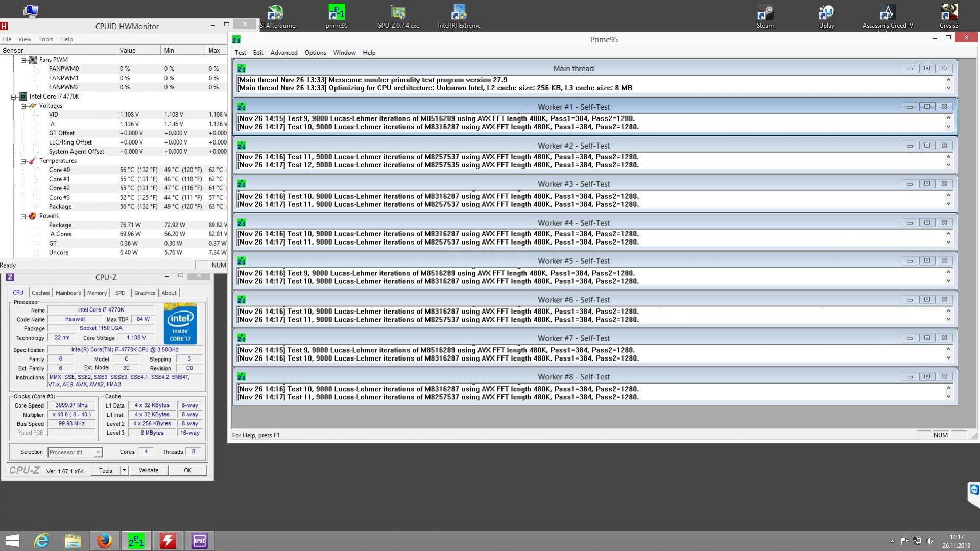Switch to the Graphics tab in CPU-Z
The height and width of the screenshot is (551, 980).
point(145,293)
